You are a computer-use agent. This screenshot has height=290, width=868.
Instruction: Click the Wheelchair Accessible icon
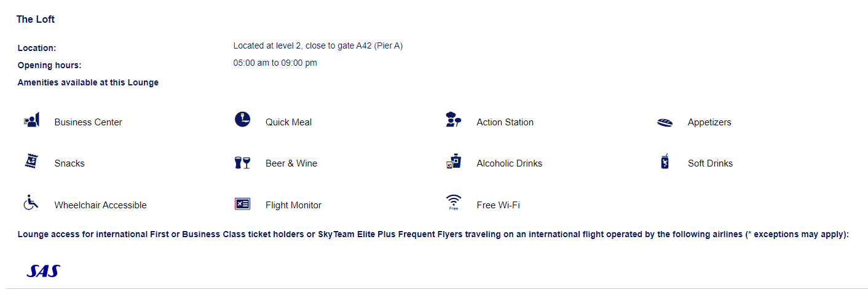31,203
